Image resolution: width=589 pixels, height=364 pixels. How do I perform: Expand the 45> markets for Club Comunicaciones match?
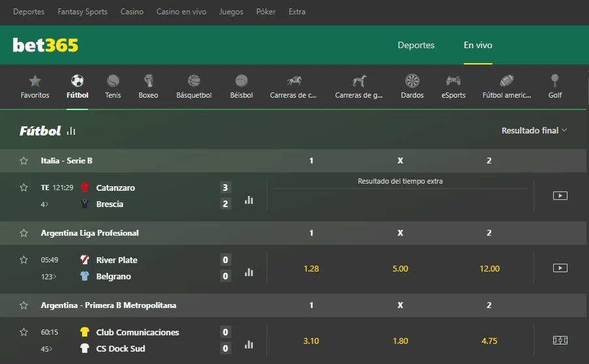click(x=46, y=349)
